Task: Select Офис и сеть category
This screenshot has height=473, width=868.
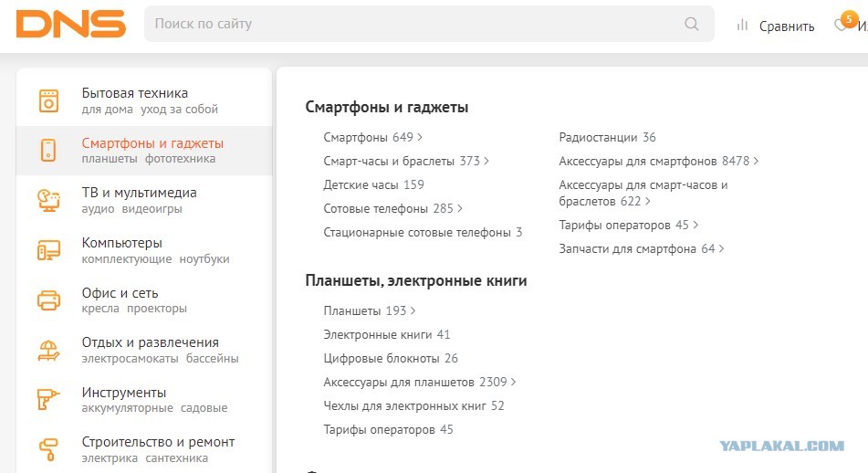Action: point(120,292)
